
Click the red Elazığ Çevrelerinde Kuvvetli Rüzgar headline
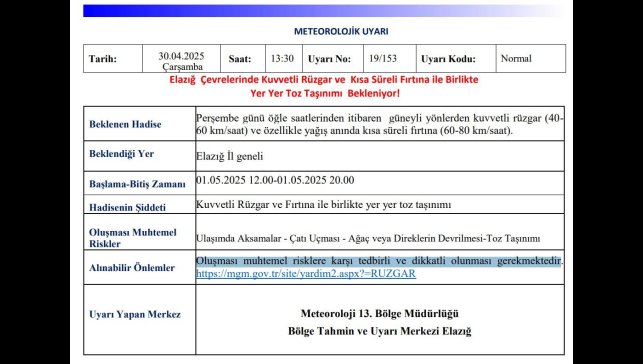pyautogui.click(x=324, y=80)
